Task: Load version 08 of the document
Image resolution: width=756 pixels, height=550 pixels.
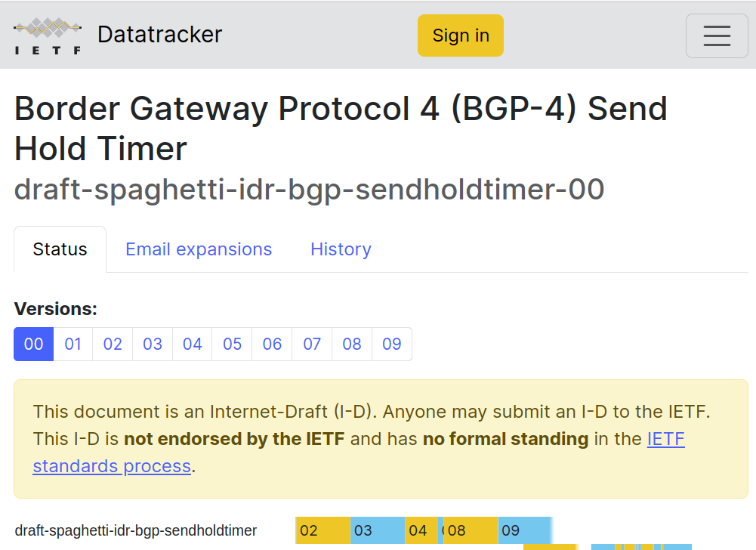Action: pyautogui.click(x=352, y=345)
